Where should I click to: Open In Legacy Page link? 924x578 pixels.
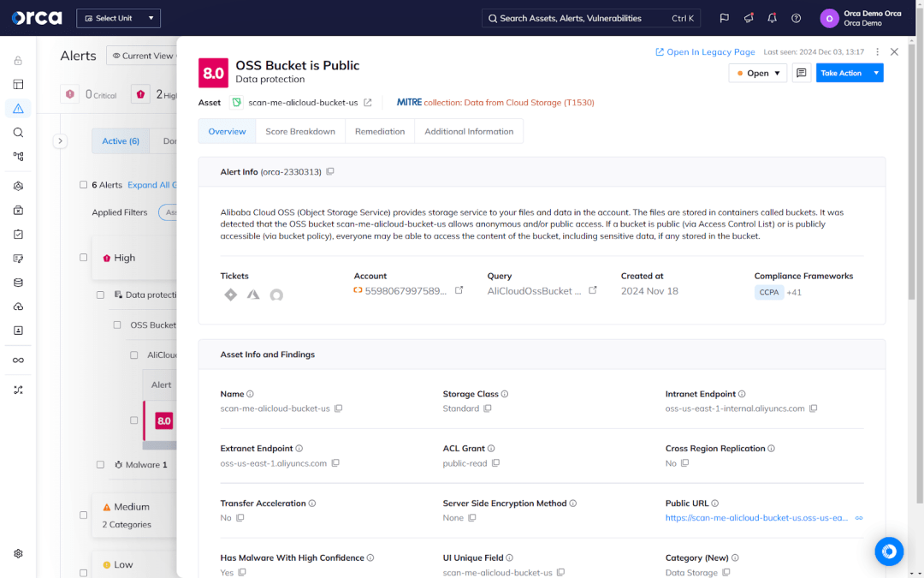705,52
